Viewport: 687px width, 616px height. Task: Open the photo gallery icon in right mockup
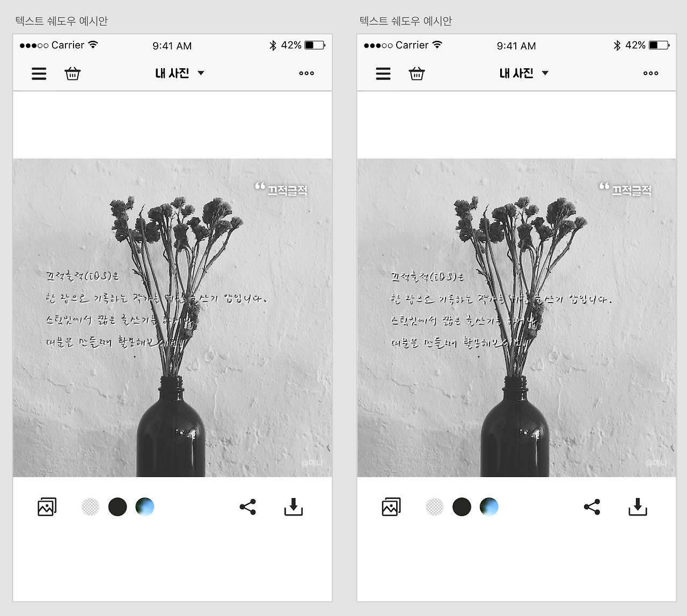[x=391, y=507]
